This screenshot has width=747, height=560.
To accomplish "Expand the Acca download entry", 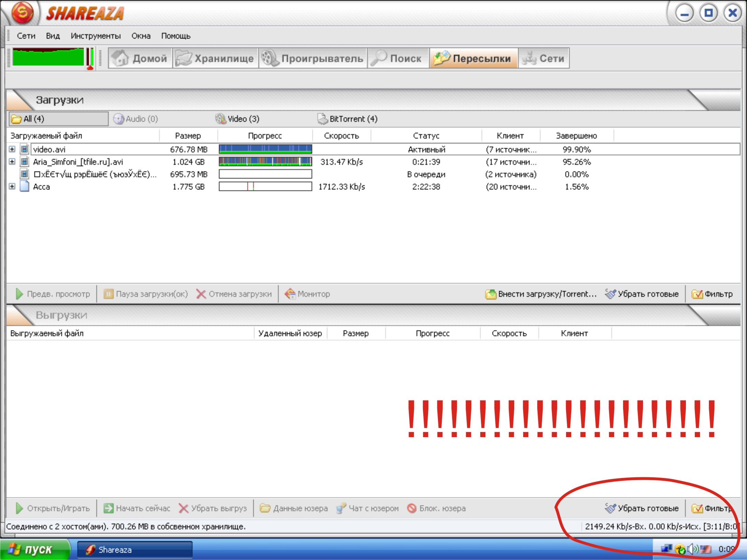I will 12,187.
